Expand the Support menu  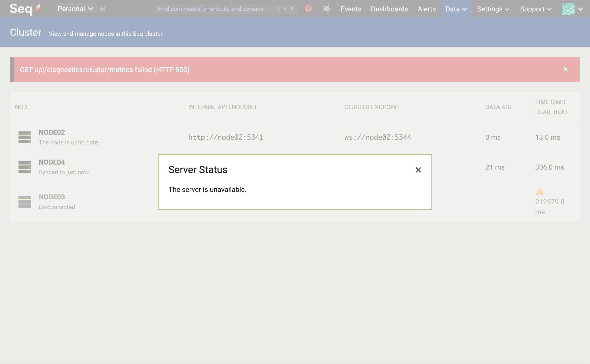[536, 9]
